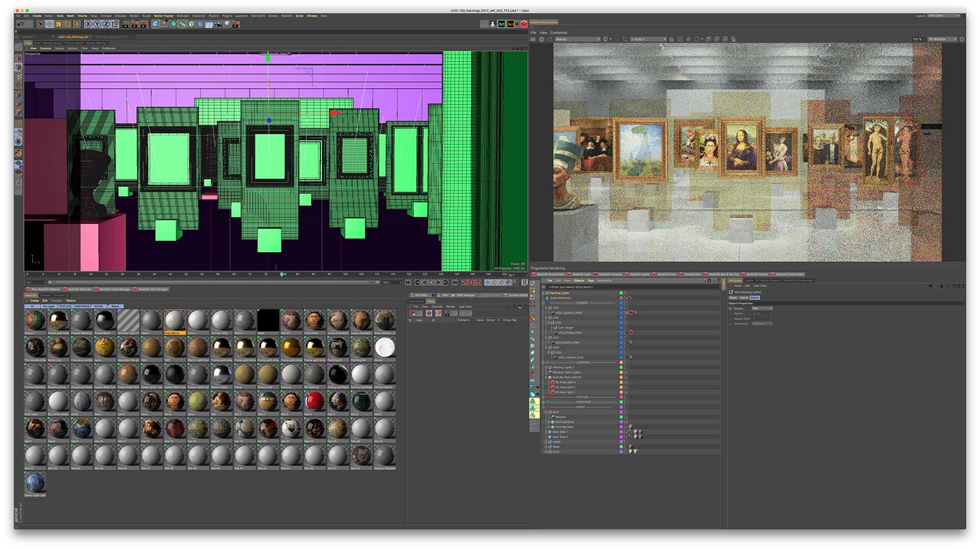Add a light with the bulb icon
This screenshot has height=549, width=980.
(227, 25)
